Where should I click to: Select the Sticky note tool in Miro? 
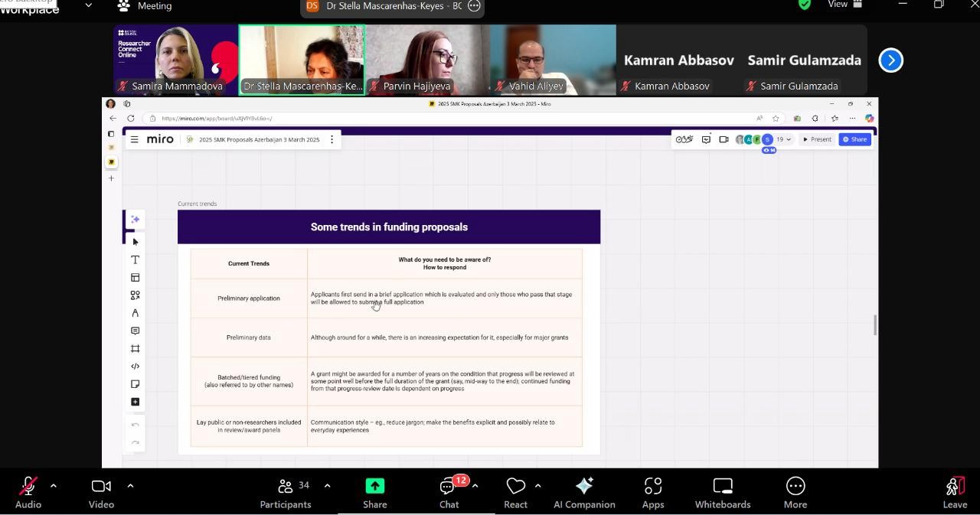[x=135, y=384]
